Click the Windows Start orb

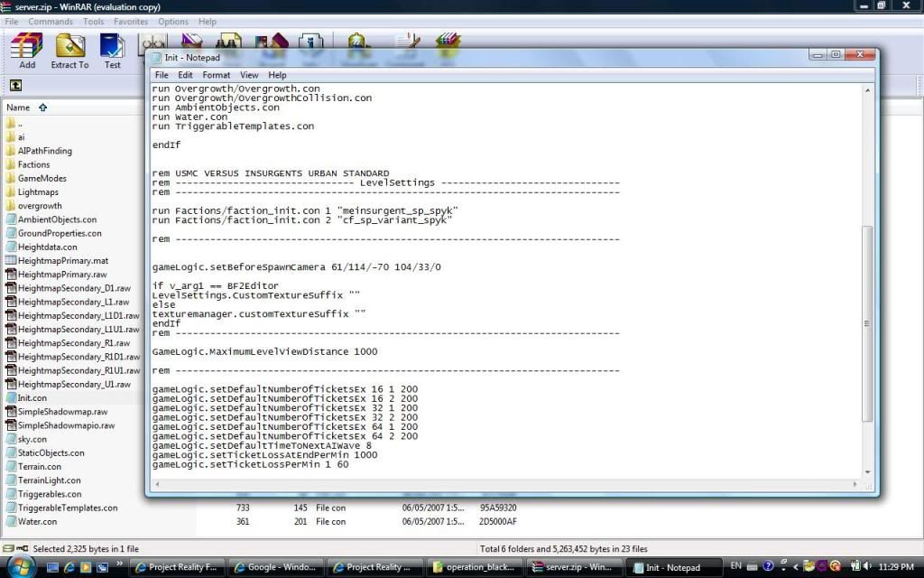tap(19, 566)
